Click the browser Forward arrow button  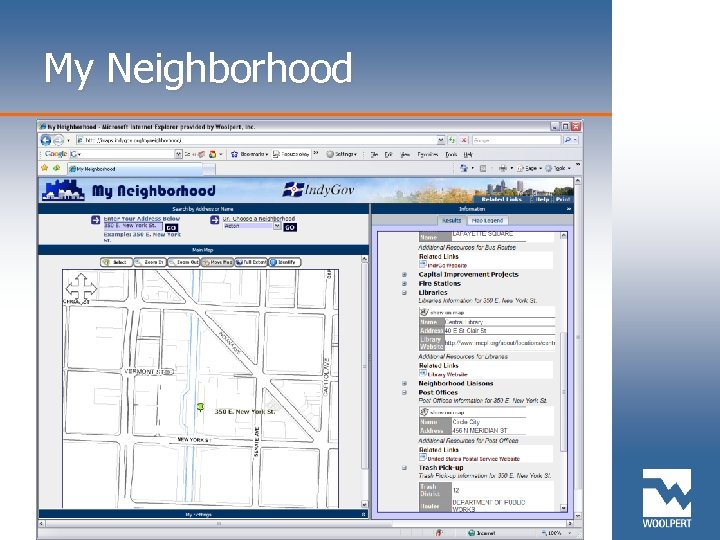(x=58, y=140)
